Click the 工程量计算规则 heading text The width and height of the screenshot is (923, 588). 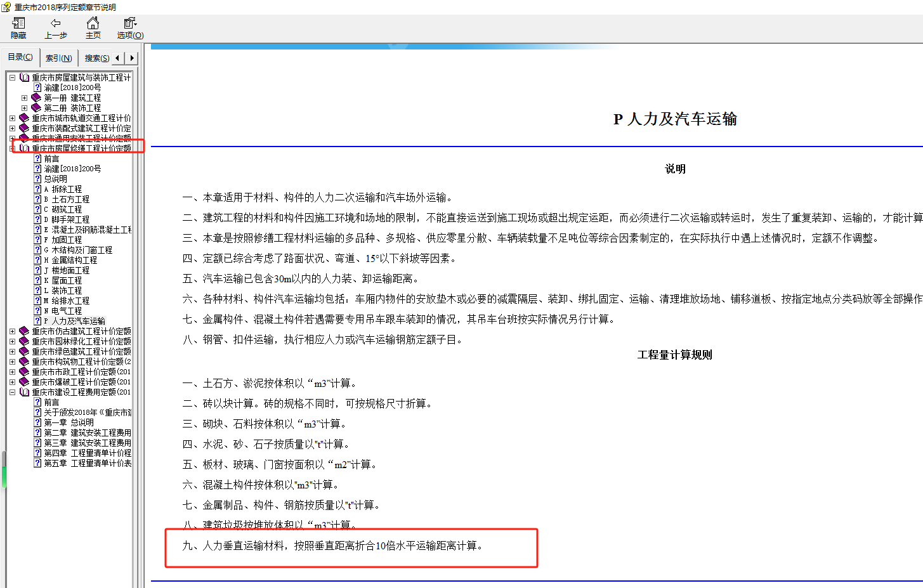[675, 355]
